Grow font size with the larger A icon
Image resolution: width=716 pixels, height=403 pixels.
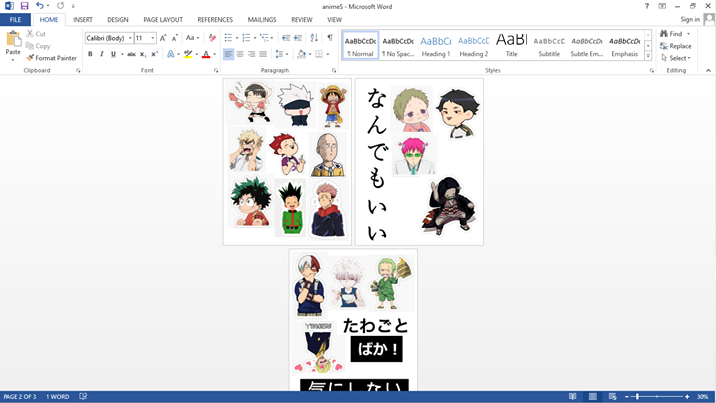163,38
